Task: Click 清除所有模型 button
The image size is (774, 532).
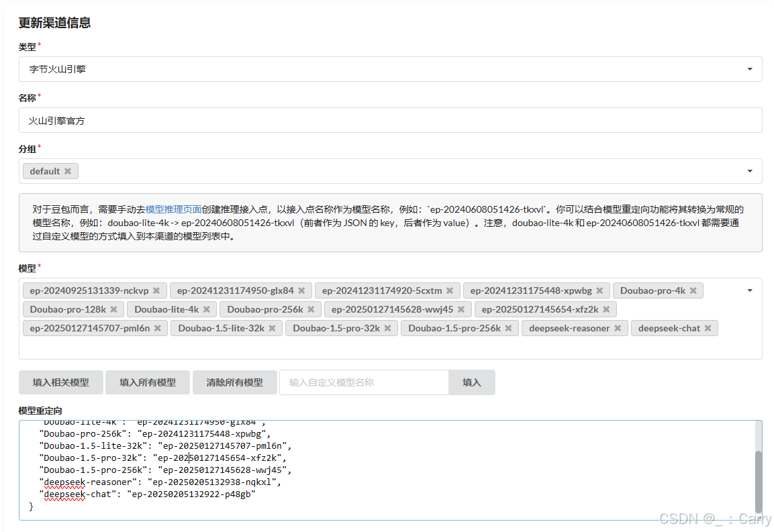Action: (234, 382)
